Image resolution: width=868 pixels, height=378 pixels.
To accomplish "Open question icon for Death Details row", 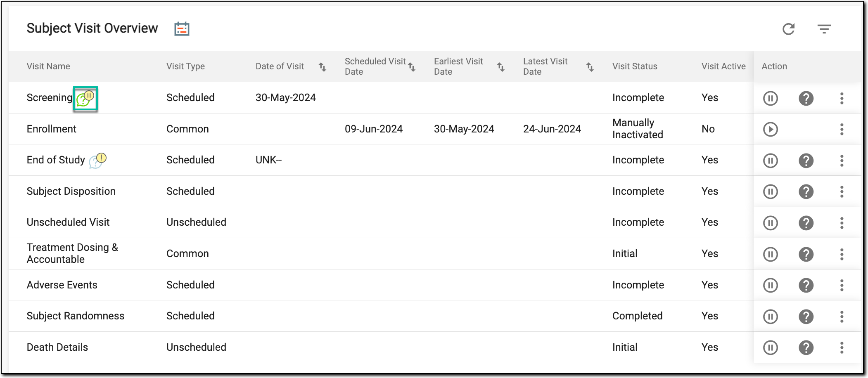I will pos(806,347).
